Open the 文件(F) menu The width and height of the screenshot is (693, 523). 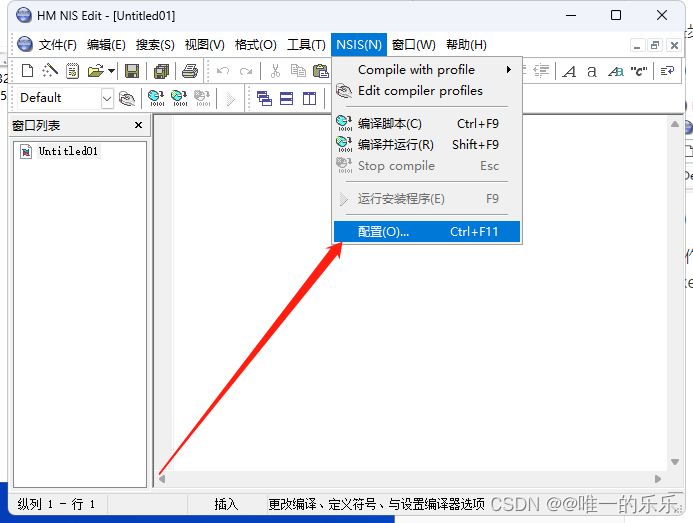57,45
